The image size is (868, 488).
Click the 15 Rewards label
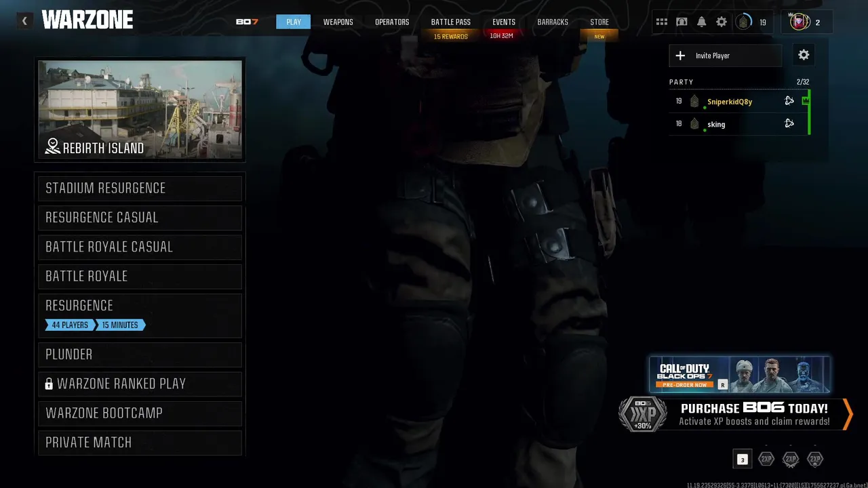[x=451, y=37]
